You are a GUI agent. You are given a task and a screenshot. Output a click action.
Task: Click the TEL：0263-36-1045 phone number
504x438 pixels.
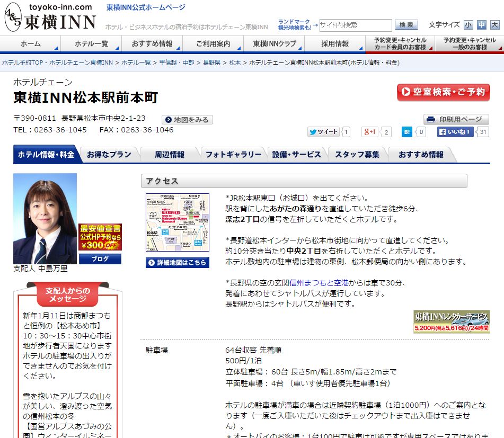(50, 130)
